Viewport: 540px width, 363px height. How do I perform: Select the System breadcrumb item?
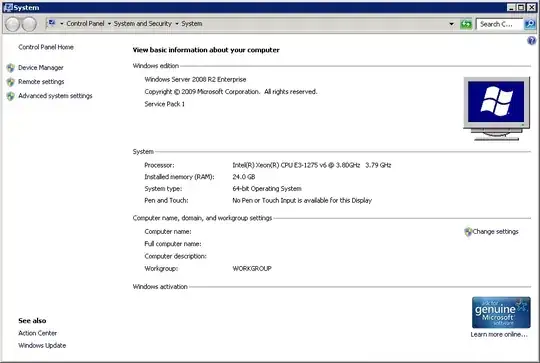pyautogui.click(x=192, y=23)
